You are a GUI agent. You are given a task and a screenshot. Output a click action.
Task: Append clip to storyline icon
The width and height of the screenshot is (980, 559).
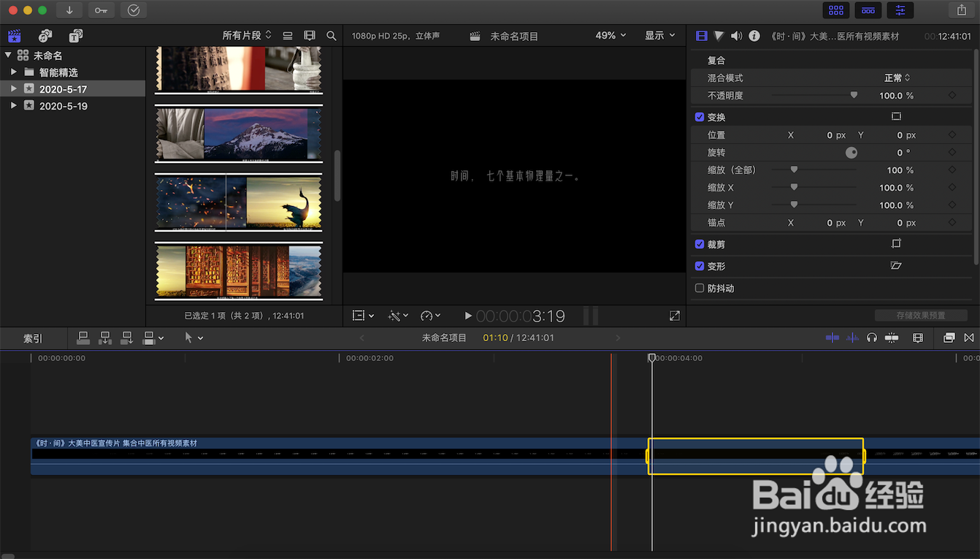[127, 338]
